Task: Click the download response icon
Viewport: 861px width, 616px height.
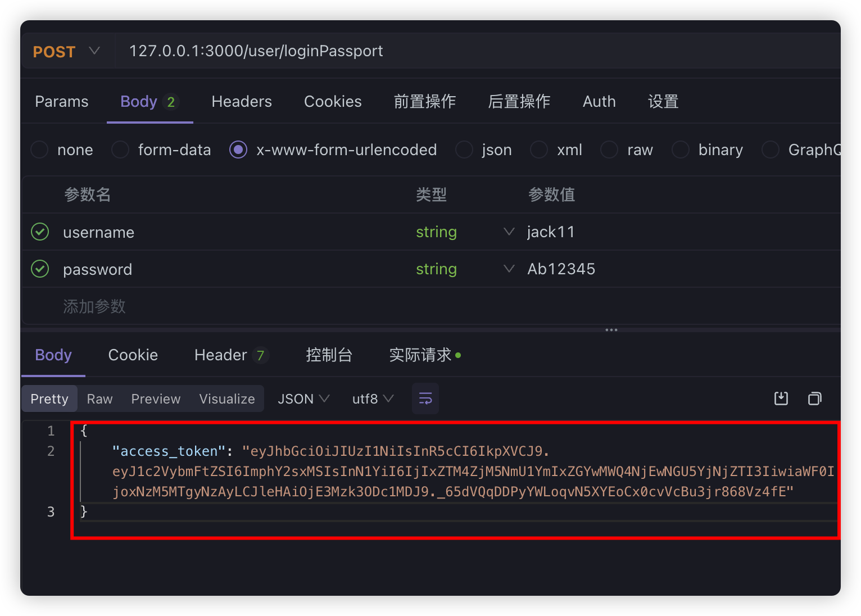Action: click(781, 399)
